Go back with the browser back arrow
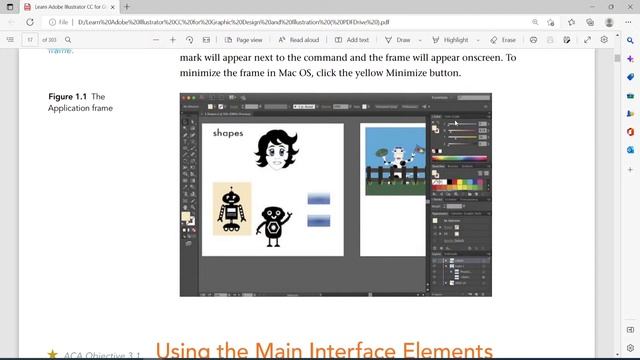The height and width of the screenshot is (360, 640). pyautogui.click(x=11, y=22)
